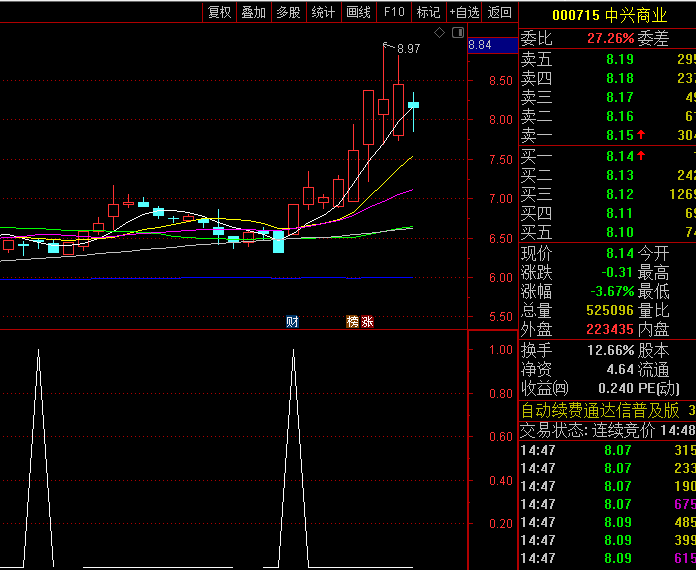Screen dimensions: 696x570
Task: Click the 财 financial marker icon
Action: coord(292,321)
